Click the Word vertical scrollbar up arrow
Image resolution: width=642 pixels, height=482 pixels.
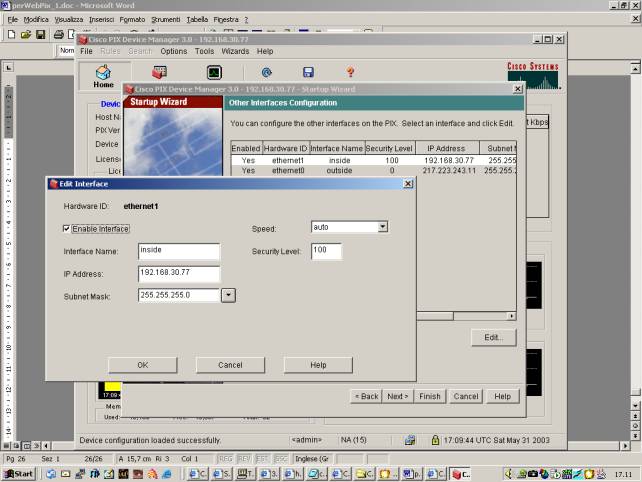[x=635, y=68]
